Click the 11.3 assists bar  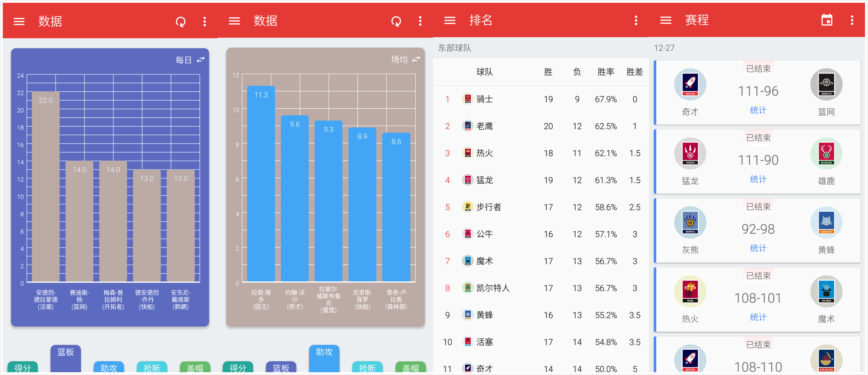pyautogui.click(x=261, y=184)
